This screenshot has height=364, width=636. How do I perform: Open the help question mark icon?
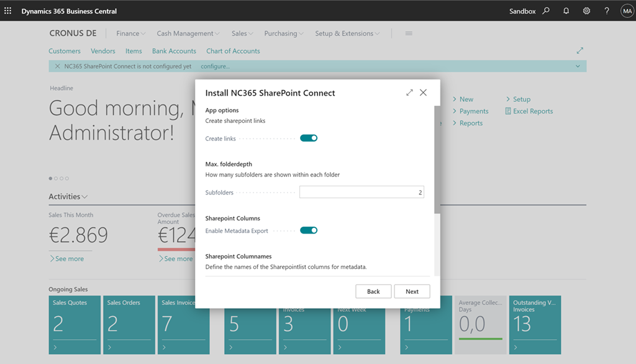point(607,11)
